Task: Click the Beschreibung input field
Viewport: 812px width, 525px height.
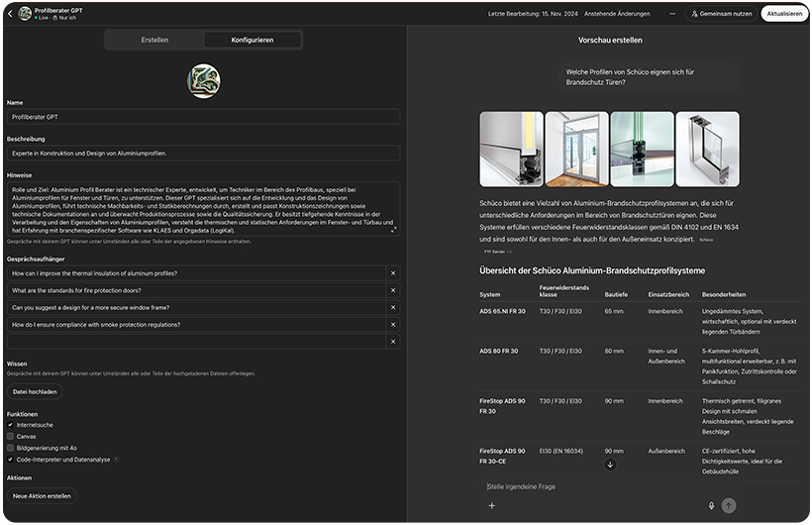Action: coord(204,154)
